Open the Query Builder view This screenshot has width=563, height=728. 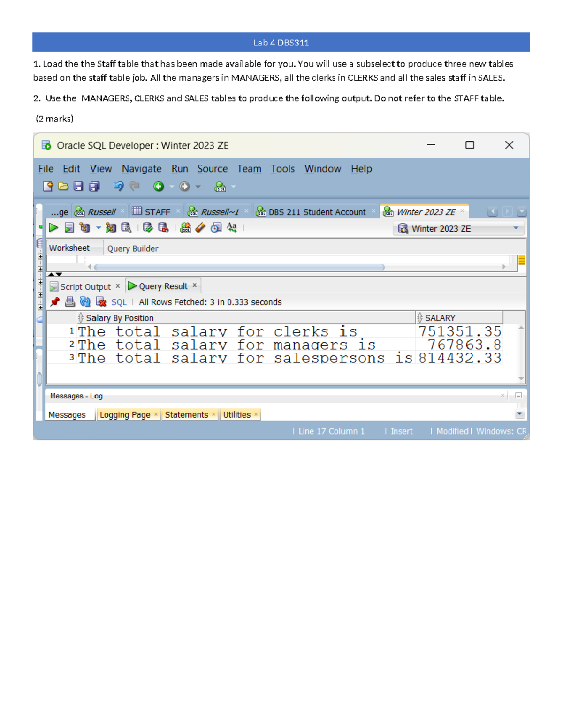click(x=133, y=248)
